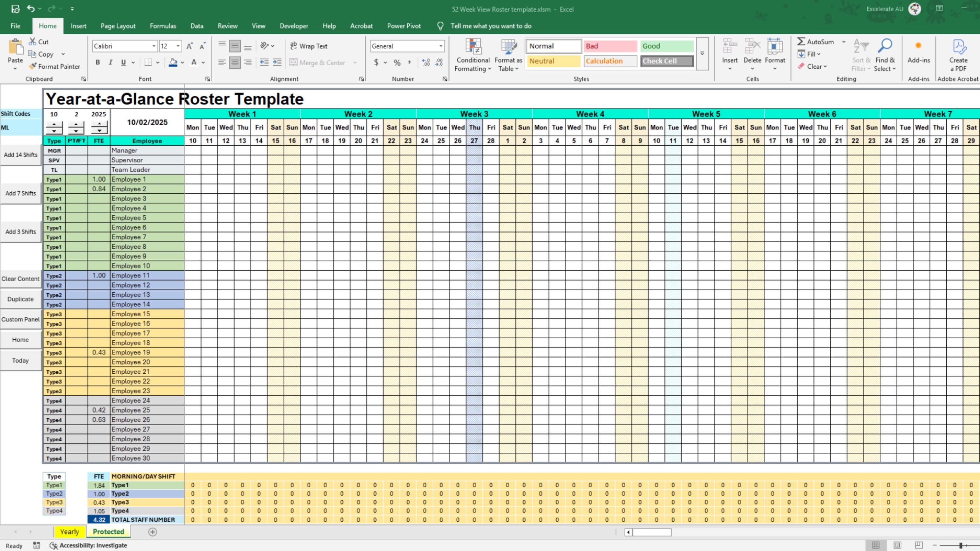This screenshot has height=551, width=980.
Task: Open the font size dropdown
Action: pyautogui.click(x=177, y=46)
